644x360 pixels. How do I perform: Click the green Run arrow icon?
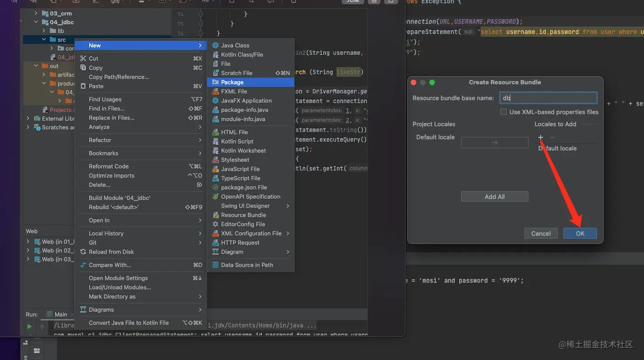point(29,326)
